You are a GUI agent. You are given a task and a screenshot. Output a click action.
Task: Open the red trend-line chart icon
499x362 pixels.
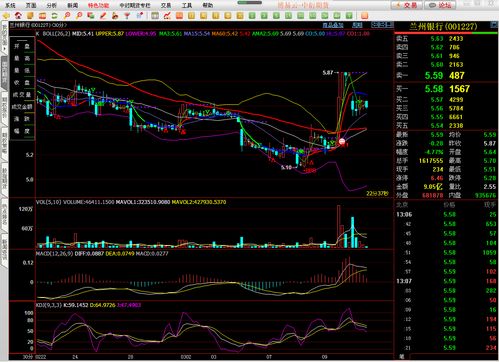tap(167, 15)
